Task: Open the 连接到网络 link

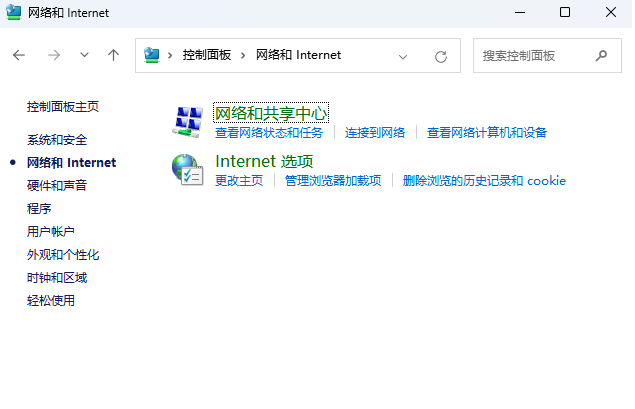Action: coord(375,133)
